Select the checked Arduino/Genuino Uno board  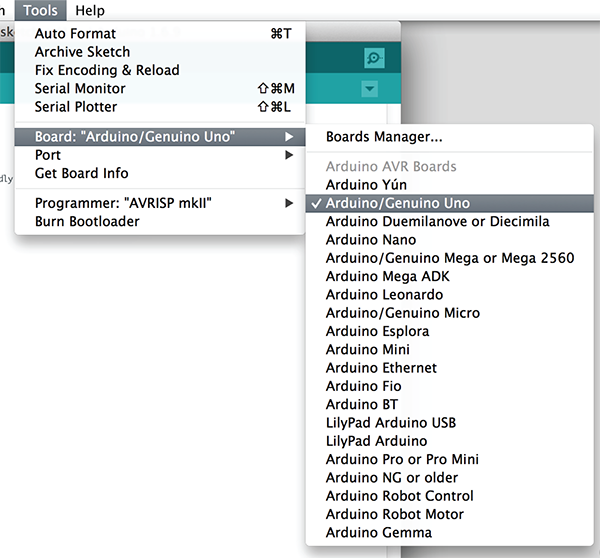click(x=450, y=203)
